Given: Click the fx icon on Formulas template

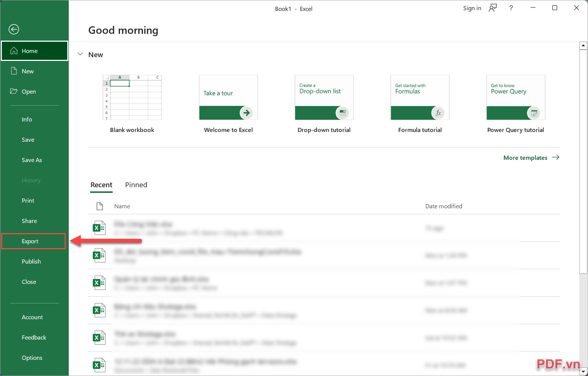Looking at the screenshot, I should (x=438, y=113).
